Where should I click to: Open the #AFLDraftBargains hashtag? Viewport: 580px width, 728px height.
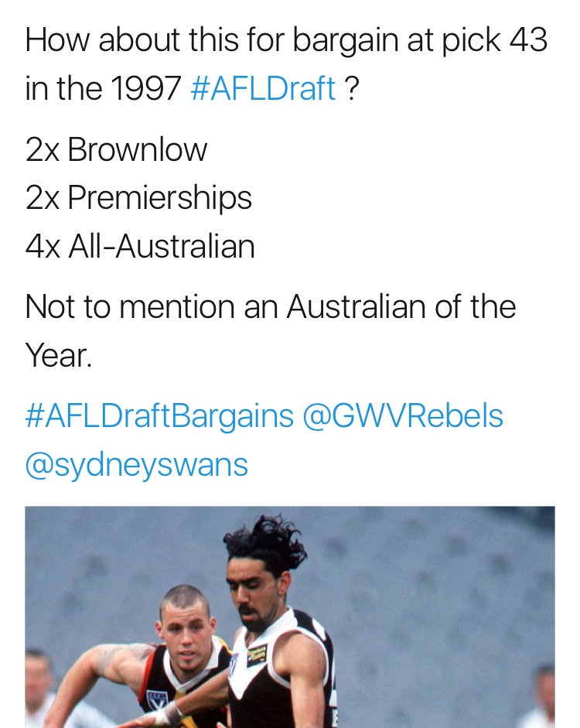tap(159, 415)
